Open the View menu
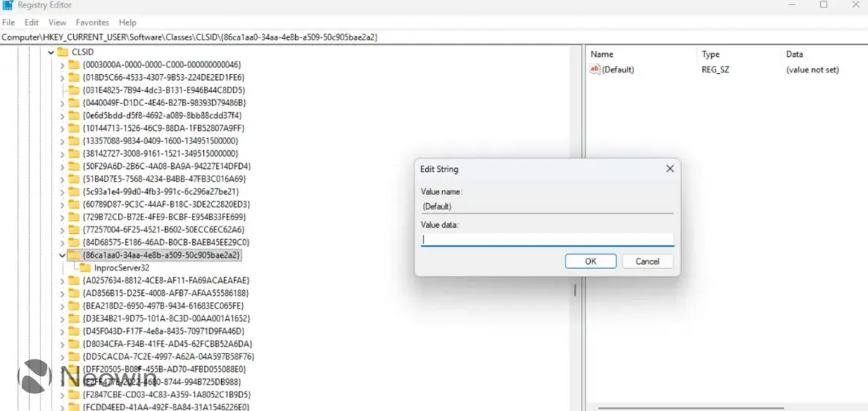The image size is (868, 411). pos(57,22)
